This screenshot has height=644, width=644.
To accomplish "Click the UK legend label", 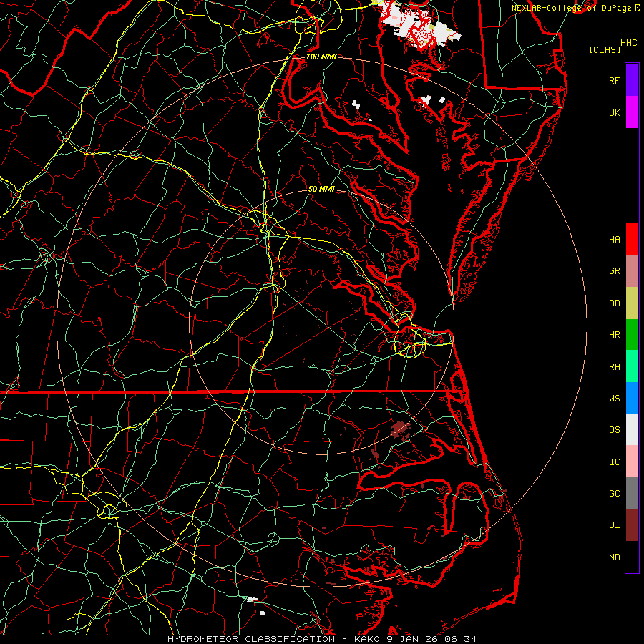I will (614, 112).
